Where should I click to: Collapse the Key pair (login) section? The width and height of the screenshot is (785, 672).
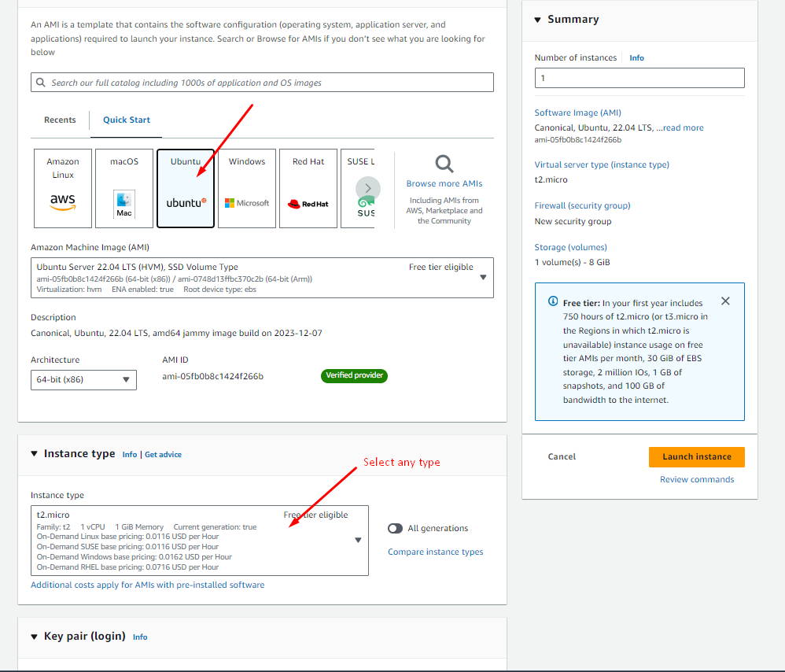tap(34, 637)
